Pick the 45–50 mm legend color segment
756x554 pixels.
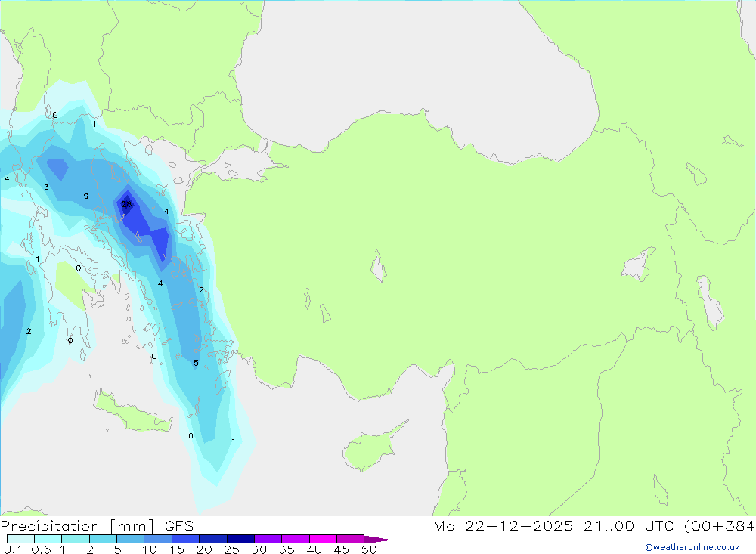click(351, 539)
